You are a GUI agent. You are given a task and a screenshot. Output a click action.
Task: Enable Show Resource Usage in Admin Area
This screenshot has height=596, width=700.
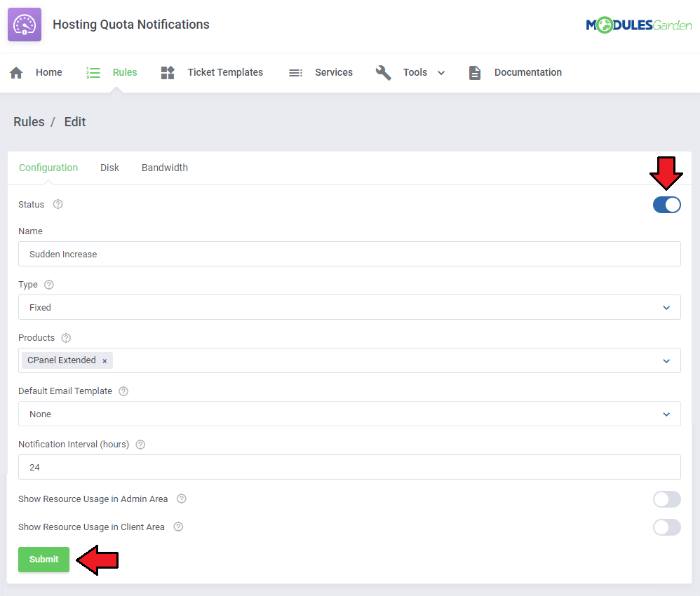point(666,499)
